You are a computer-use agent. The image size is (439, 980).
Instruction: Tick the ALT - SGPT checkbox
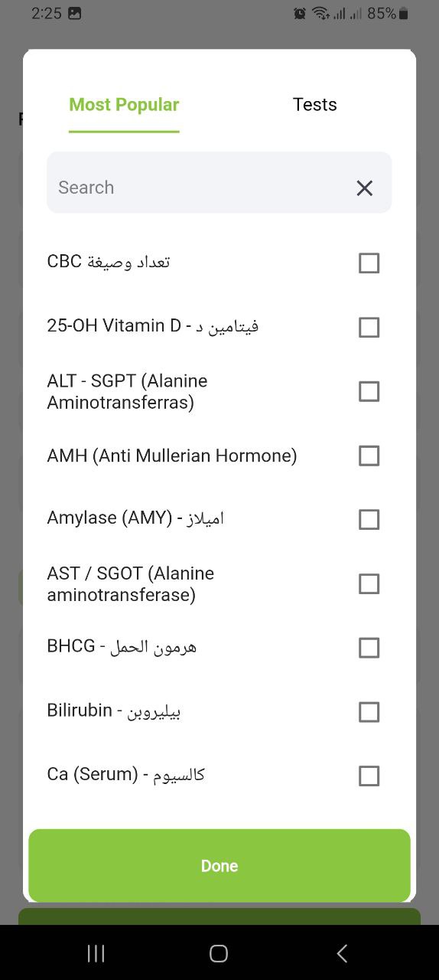(369, 391)
